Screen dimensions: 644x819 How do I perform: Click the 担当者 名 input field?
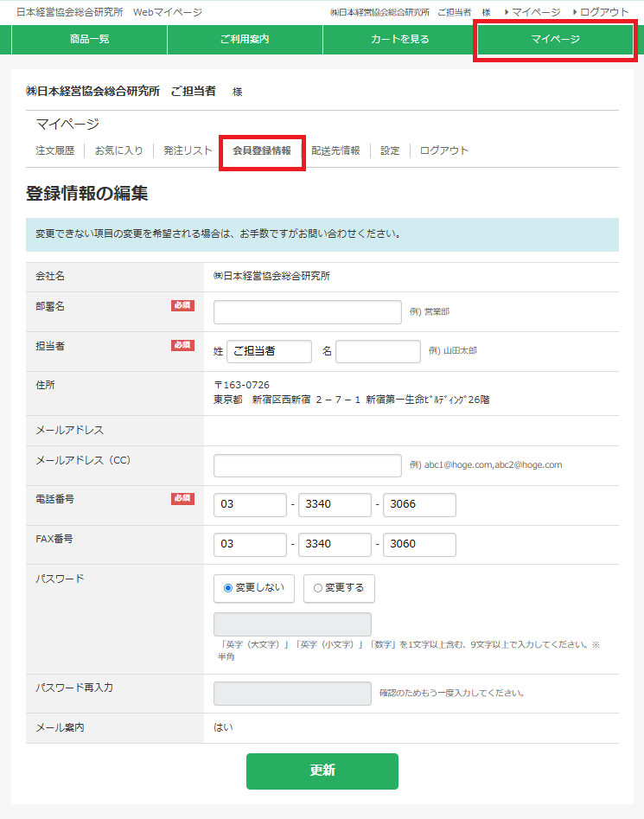(x=378, y=351)
